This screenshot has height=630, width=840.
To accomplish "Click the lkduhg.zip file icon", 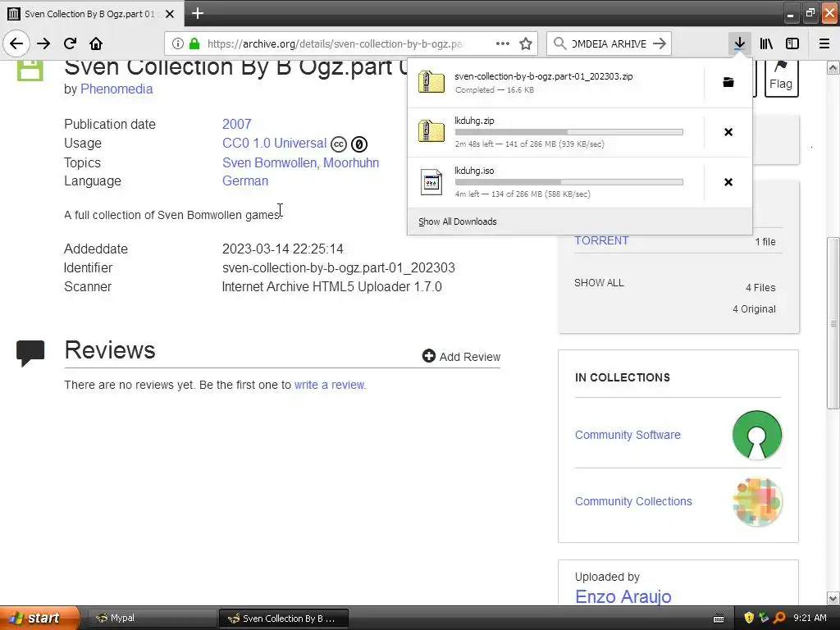I will click(431, 132).
